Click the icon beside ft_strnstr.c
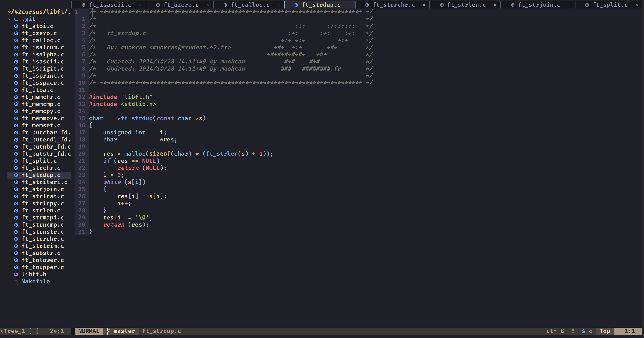 (16, 232)
